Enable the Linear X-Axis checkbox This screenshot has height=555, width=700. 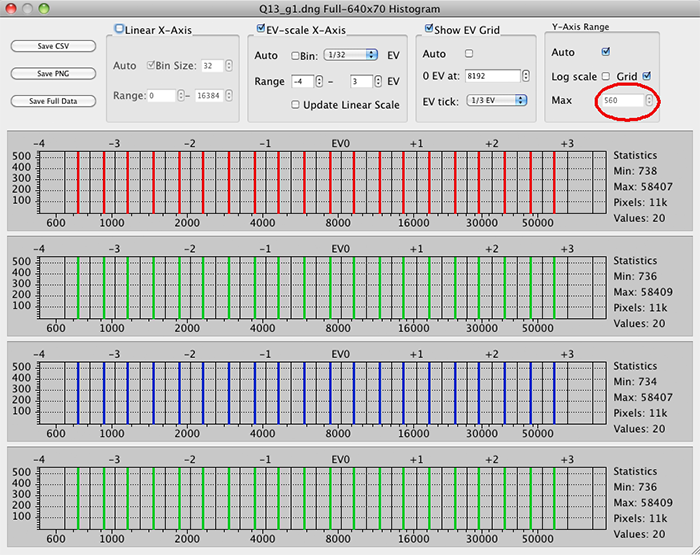(x=119, y=29)
